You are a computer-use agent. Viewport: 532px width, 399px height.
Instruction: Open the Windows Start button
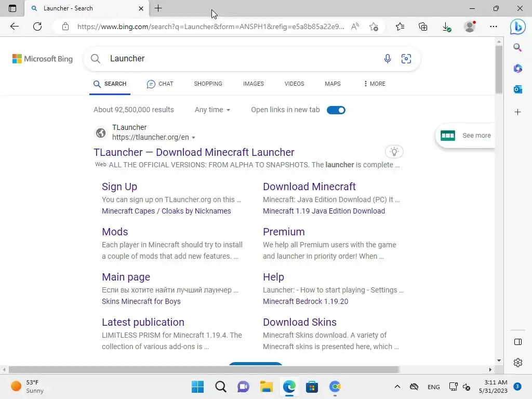197,387
